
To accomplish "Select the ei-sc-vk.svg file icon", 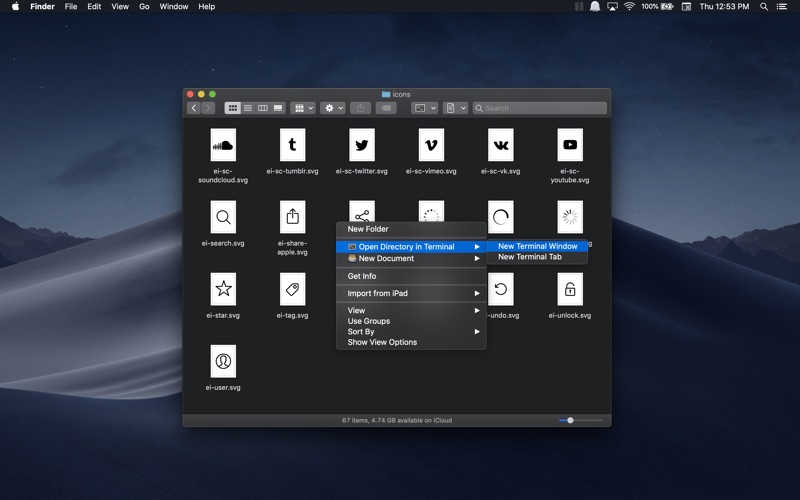I will [501, 145].
